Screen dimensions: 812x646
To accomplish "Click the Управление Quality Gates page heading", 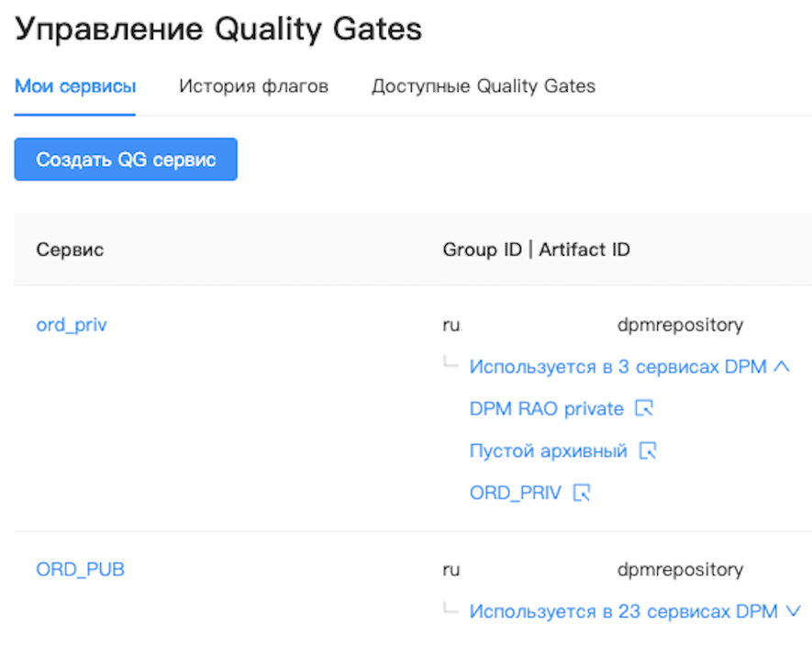I will 218,29.
